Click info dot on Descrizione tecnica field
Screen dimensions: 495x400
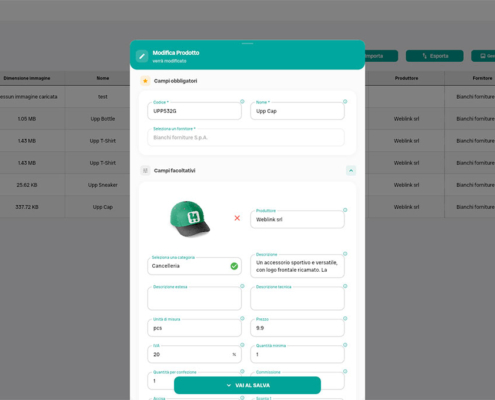point(345,286)
